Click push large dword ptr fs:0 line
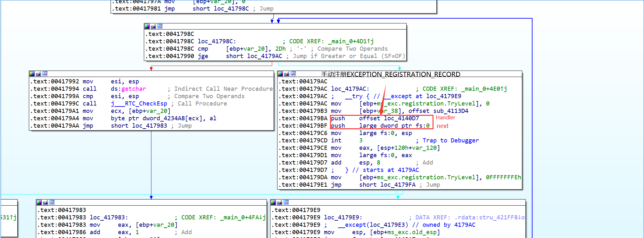Screen dimensions: 644x238 click(354, 126)
